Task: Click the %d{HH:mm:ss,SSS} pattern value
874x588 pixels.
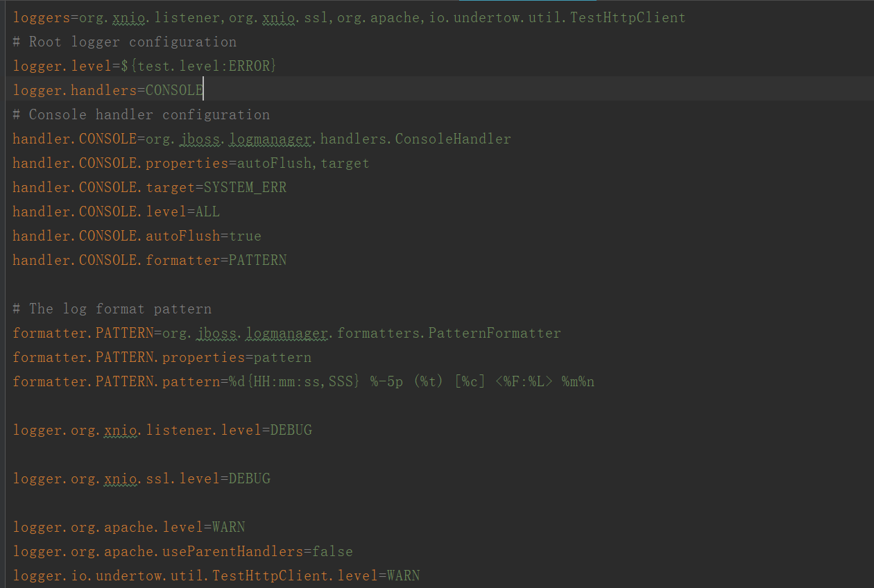Action: pos(295,381)
